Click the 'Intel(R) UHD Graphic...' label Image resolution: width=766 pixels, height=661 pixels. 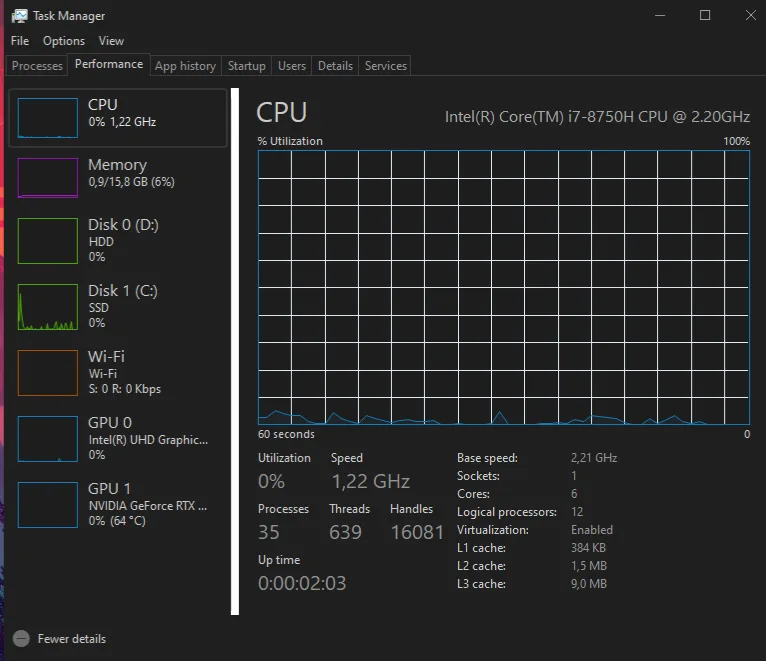coord(148,440)
